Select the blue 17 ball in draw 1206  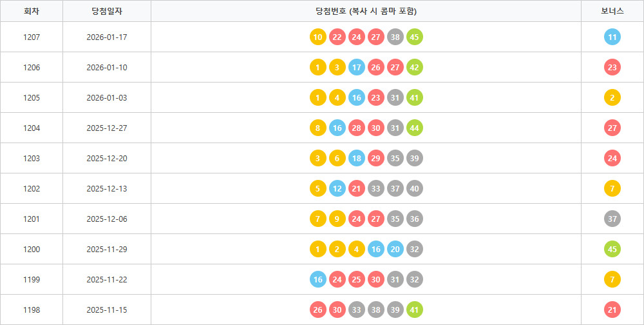tap(357, 68)
